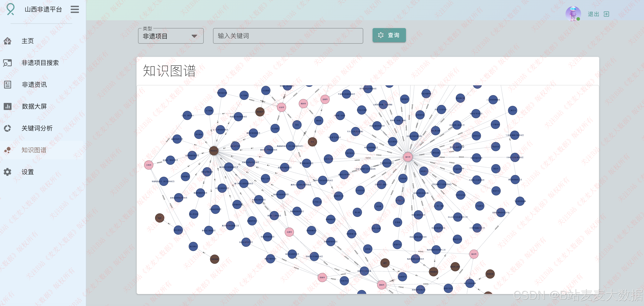Click the 数据大屏 bar chart icon

(x=7, y=106)
